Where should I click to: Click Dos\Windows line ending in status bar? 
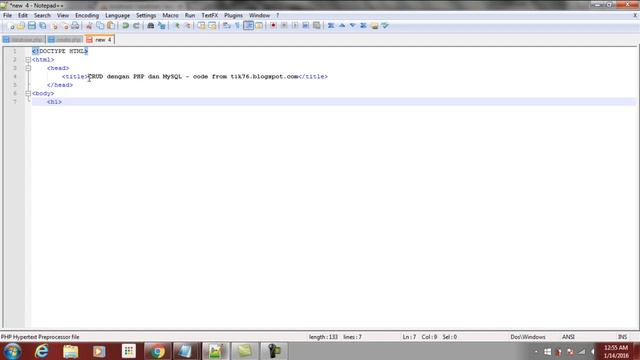pyautogui.click(x=528, y=337)
